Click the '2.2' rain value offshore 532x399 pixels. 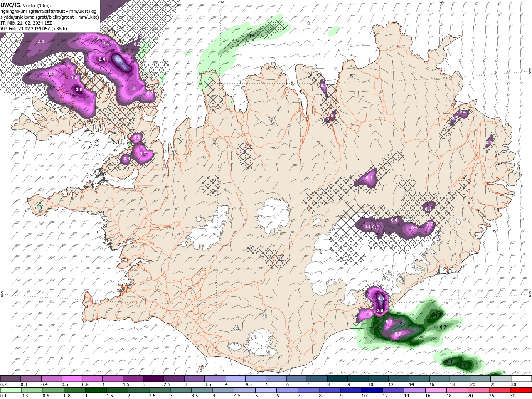[x=463, y=366]
